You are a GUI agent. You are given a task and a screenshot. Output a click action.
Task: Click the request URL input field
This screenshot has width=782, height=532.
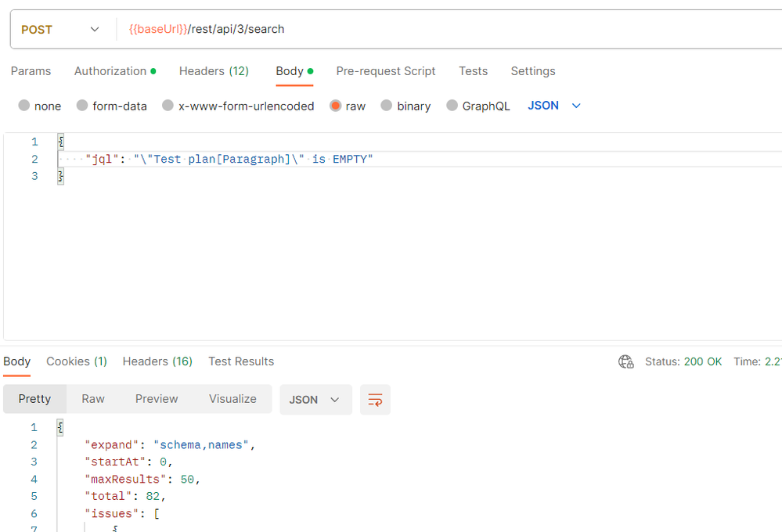449,30
